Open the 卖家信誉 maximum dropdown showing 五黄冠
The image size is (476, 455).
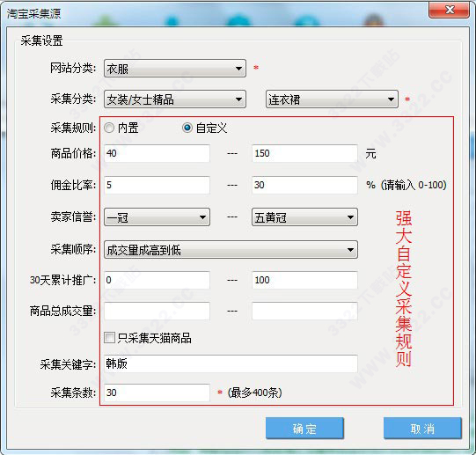[304, 216]
